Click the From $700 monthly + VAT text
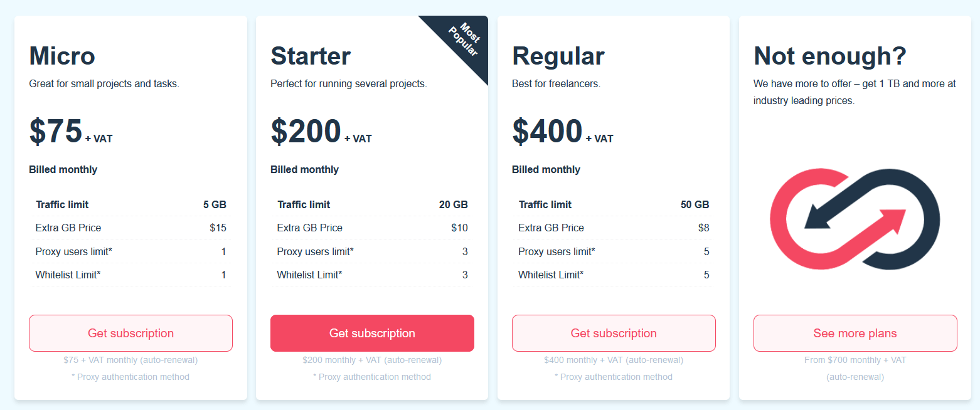 click(855, 360)
